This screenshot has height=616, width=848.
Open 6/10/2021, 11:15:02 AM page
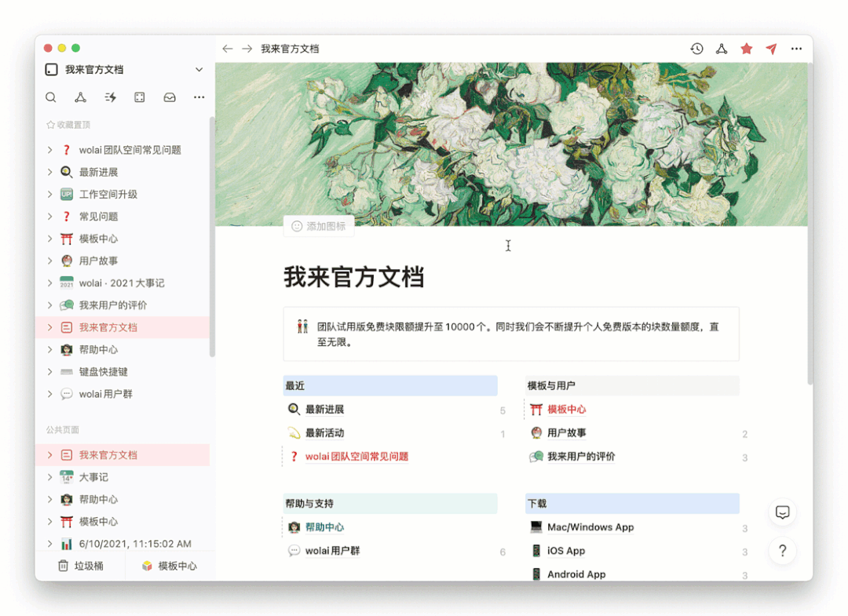point(122,544)
